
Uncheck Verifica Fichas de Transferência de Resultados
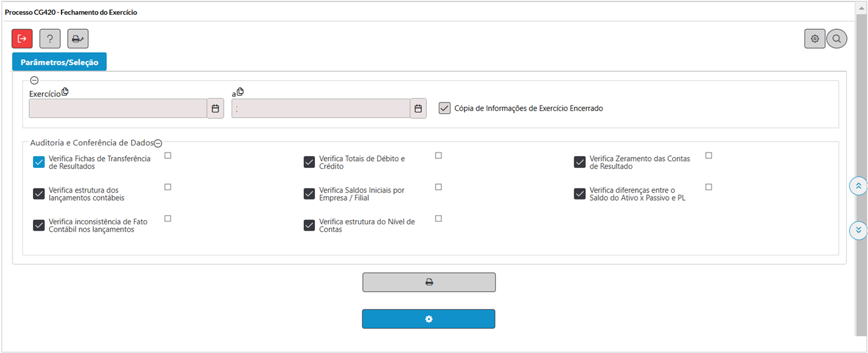39,162
